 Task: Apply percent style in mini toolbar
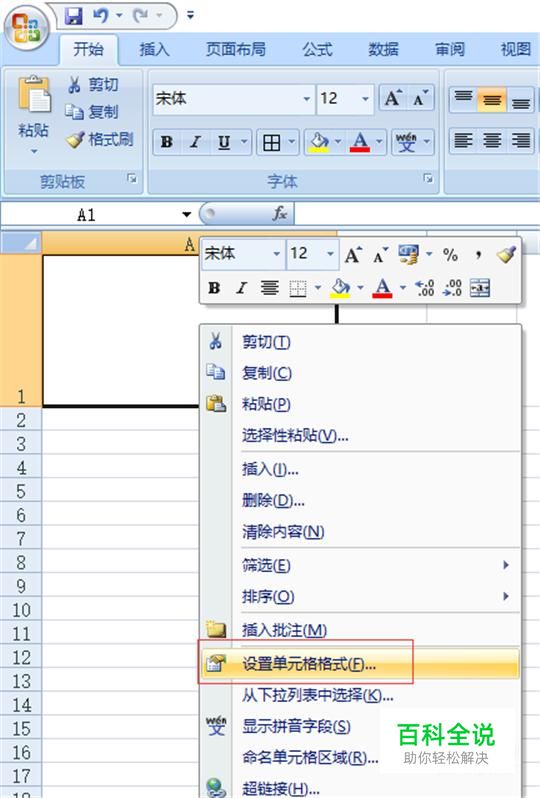(x=450, y=254)
